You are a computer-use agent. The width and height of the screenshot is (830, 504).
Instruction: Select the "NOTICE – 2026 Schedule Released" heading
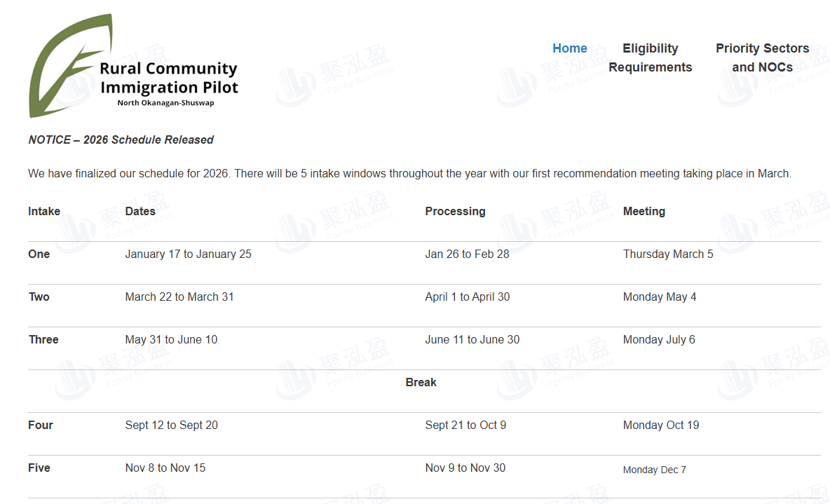121,139
